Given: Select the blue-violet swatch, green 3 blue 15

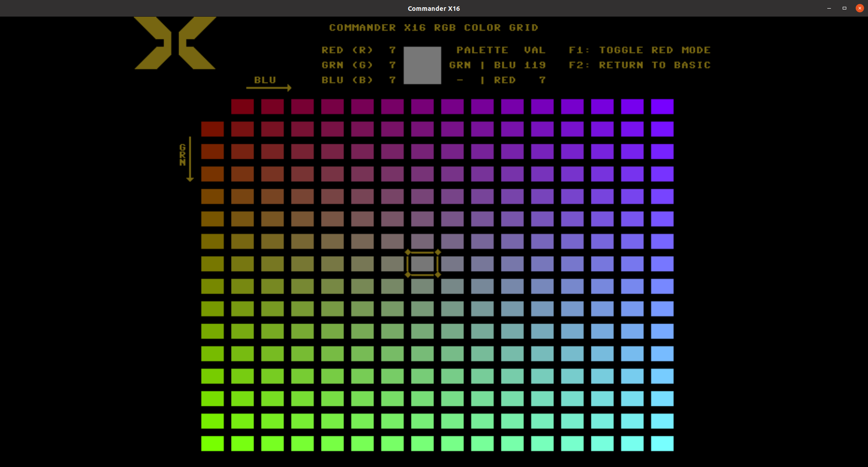Looking at the screenshot, I should pyautogui.click(x=662, y=174).
